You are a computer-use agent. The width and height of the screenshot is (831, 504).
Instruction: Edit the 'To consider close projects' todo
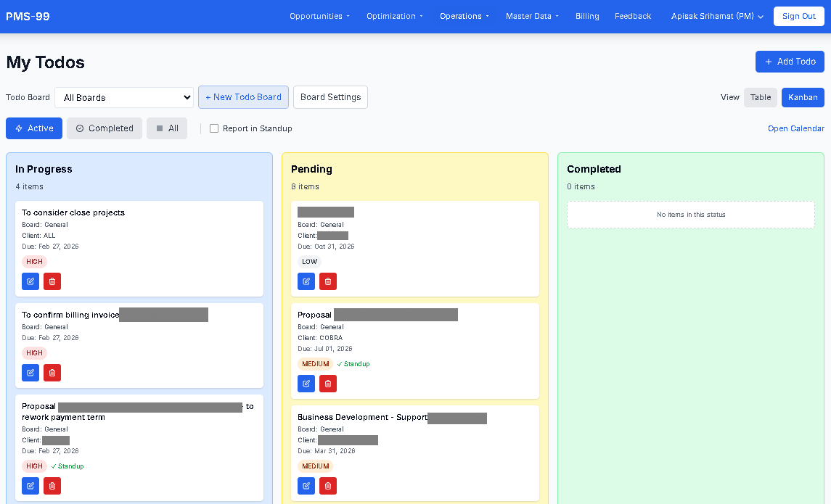click(30, 281)
